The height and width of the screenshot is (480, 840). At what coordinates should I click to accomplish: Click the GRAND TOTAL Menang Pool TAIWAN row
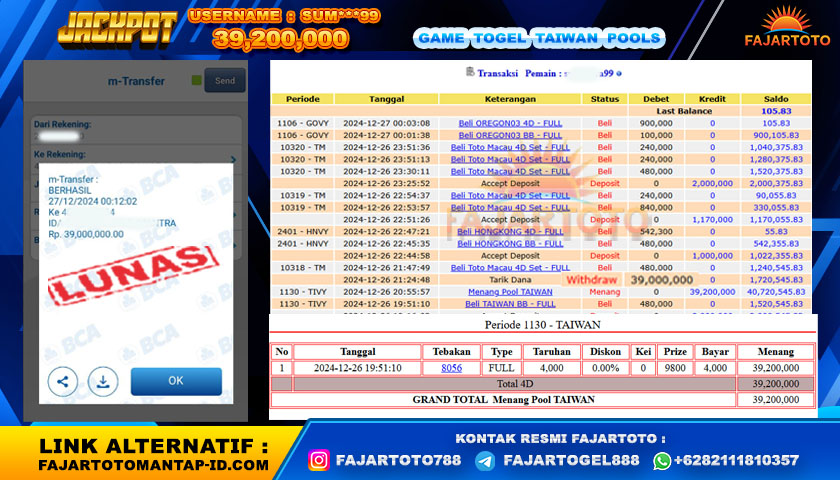543,400
